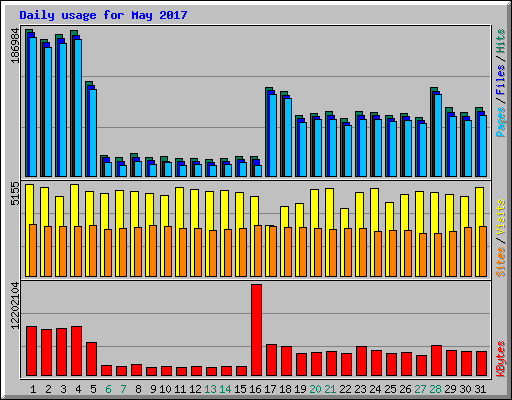This screenshot has height=400, width=512.
Task: Click the 'Sites' legend label
Action: (500, 262)
